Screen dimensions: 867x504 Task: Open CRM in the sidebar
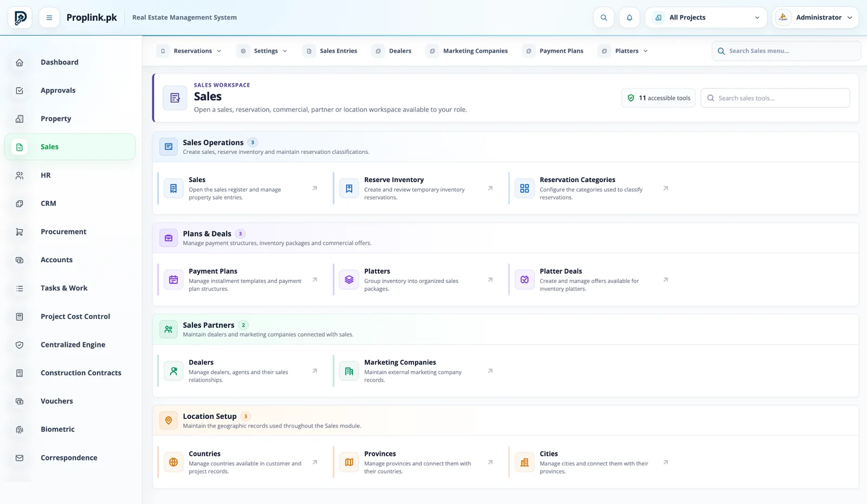click(70, 204)
